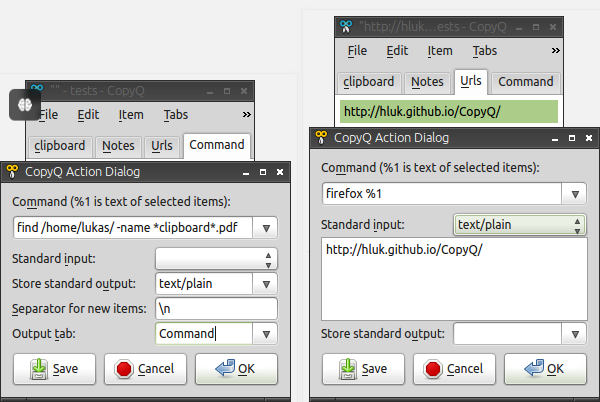Expand the Store standard output dropdown in the left dialog
Image resolution: width=600 pixels, height=402 pixels.
coord(266,284)
